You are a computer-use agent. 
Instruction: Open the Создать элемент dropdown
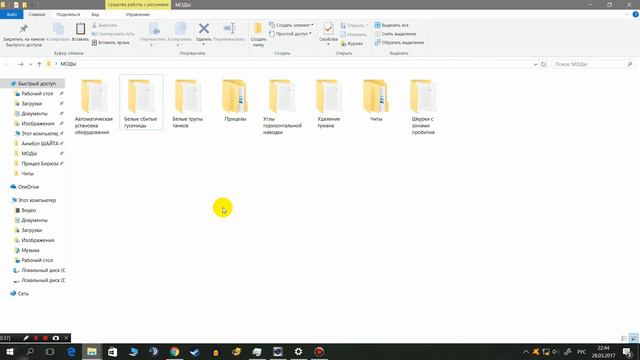tap(291, 25)
